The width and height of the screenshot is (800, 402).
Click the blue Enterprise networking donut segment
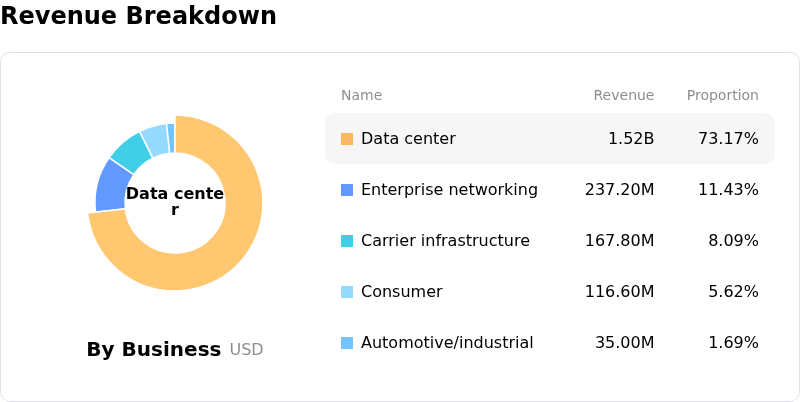coord(111,186)
